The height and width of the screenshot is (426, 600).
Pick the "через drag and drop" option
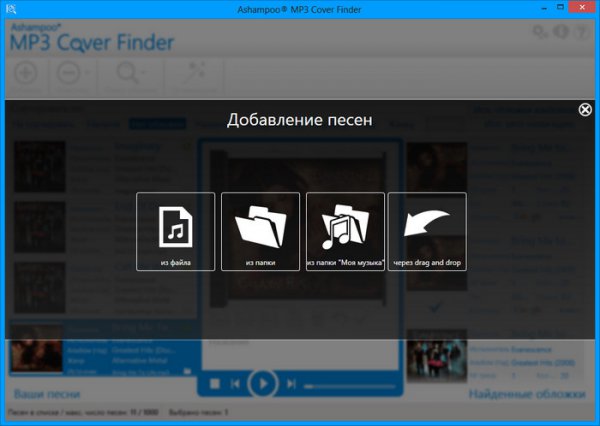point(427,232)
